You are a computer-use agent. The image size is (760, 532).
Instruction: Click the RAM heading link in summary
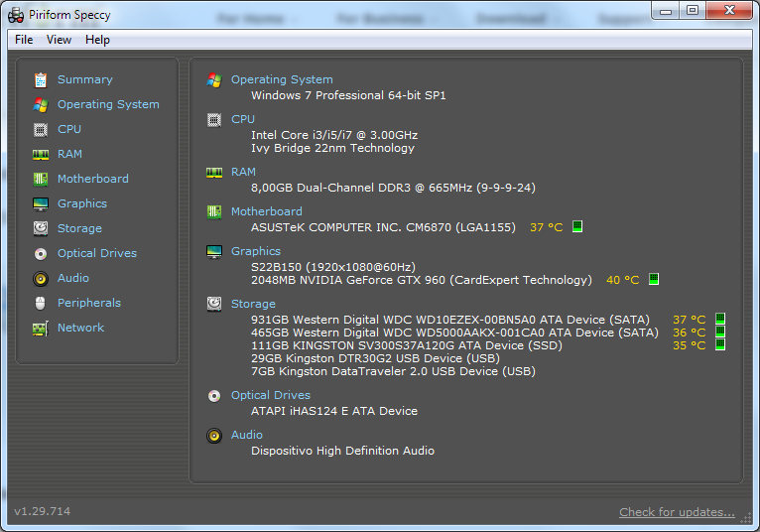click(x=243, y=172)
